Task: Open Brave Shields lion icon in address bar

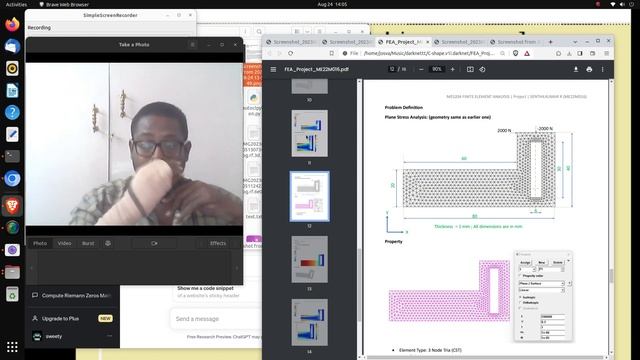Action: coord(516,53)
